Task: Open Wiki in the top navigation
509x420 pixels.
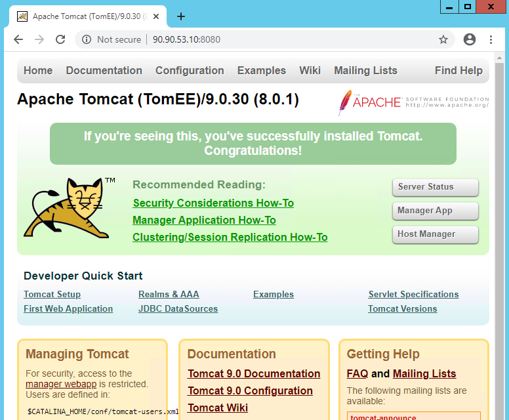Action: (x=310, y=70)
